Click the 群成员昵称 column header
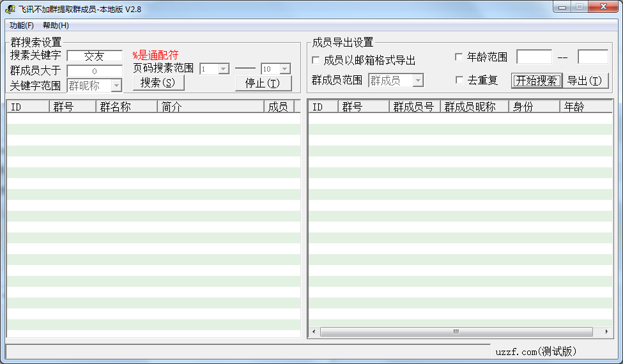Viewport: 623px width, 364px height. (x=475, y=107)
